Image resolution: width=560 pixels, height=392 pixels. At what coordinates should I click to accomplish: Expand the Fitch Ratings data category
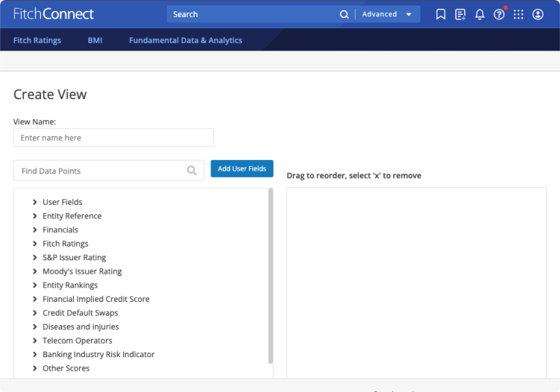click(x=35, y=244)
